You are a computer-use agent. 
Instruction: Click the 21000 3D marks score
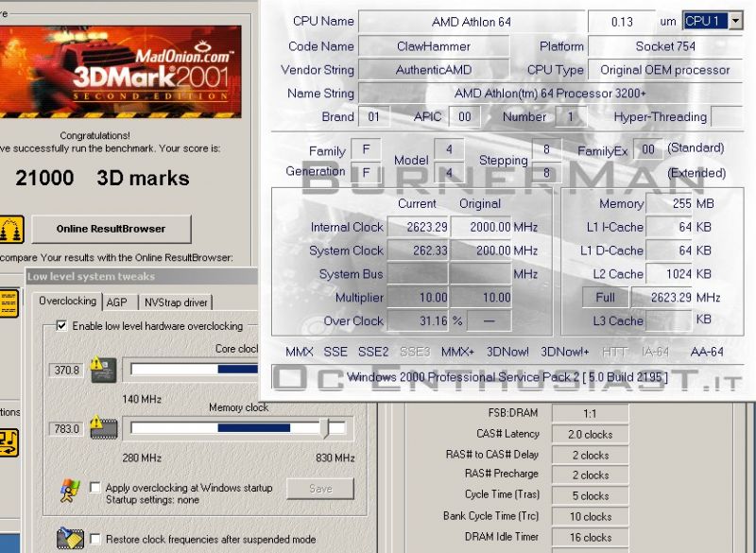pos(102,178)
